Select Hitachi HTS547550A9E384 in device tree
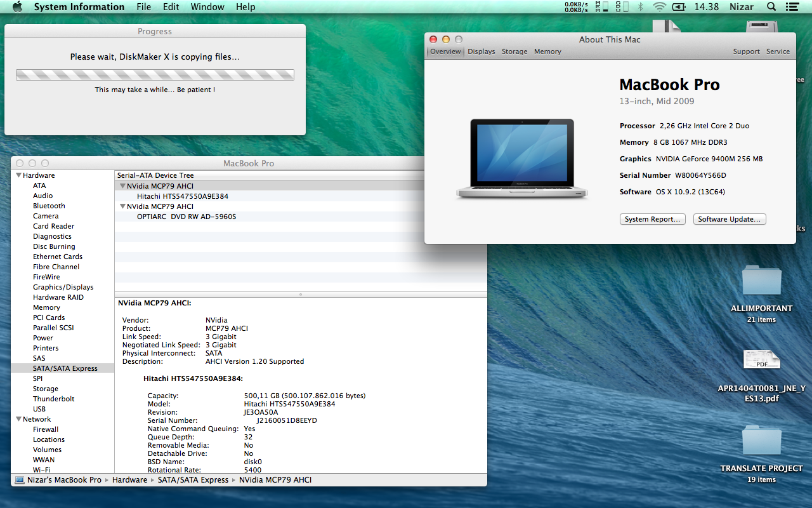This screenshot has height=508, width=812. [183, 196]
